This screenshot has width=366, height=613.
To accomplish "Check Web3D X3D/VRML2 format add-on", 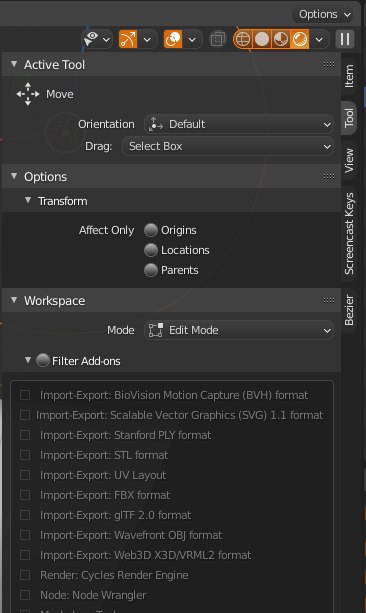I will (25, 555).
